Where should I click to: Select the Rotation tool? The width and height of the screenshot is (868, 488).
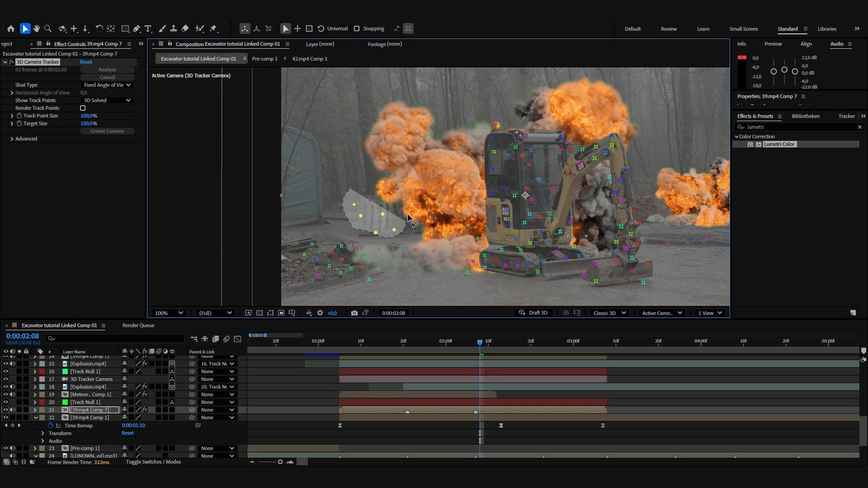coord(100,29)
